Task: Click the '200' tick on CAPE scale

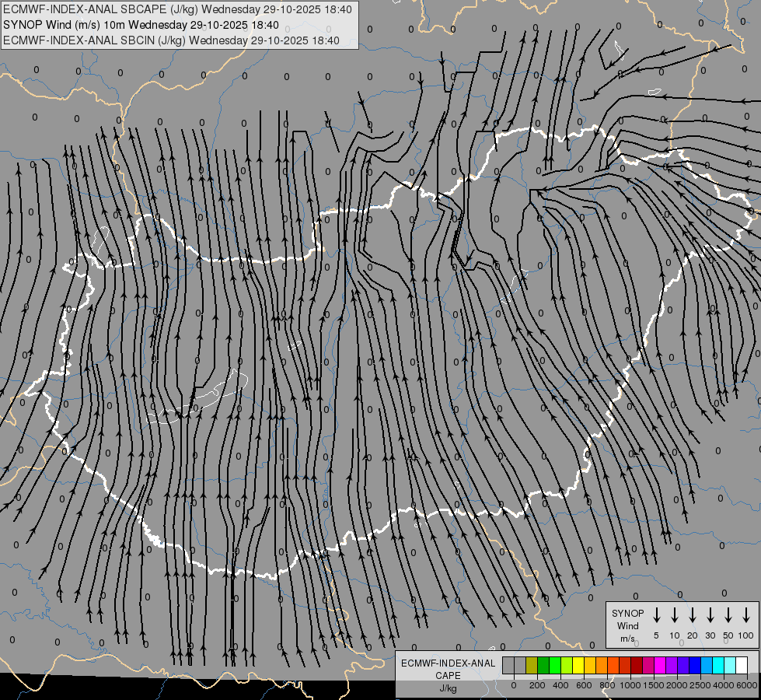Action: (x=537, y=685)
